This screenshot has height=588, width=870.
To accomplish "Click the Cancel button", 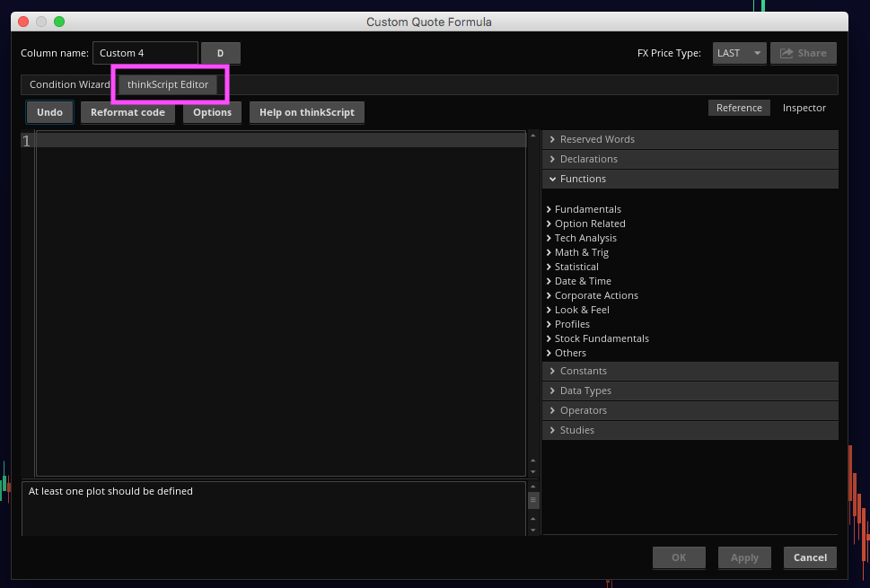I will [810, 557].
